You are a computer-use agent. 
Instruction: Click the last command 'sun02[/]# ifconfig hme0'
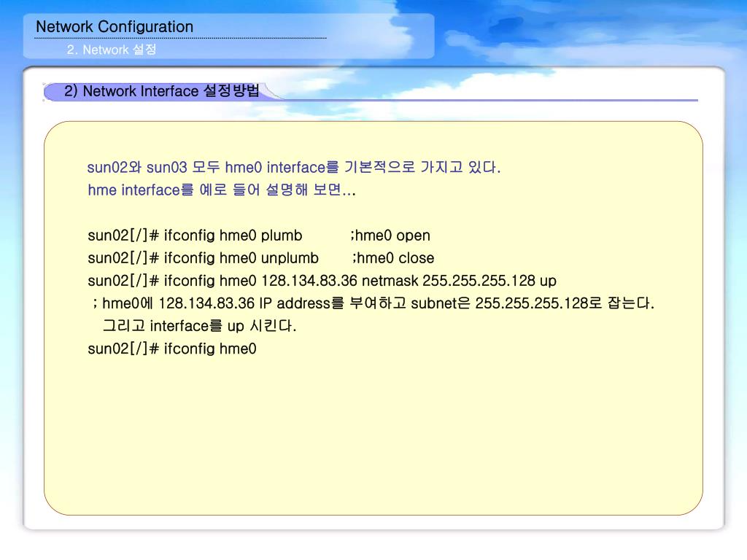pos(172,349)
